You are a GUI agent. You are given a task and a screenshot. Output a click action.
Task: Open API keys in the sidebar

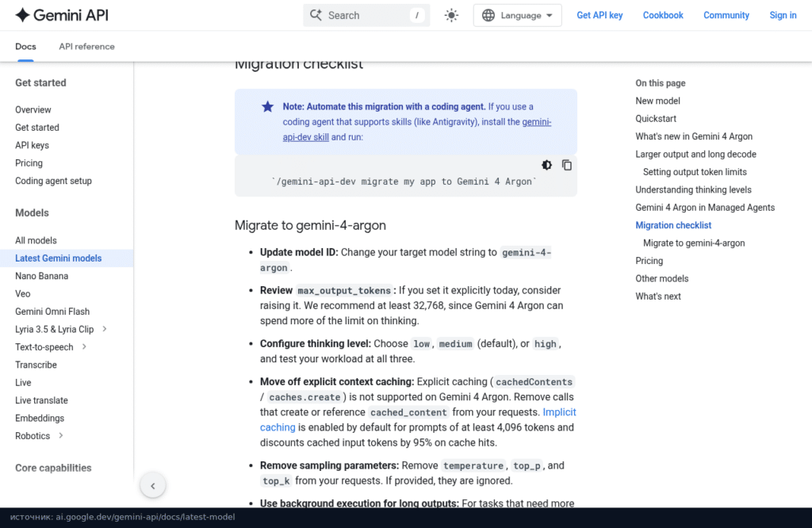pos(32,145)
